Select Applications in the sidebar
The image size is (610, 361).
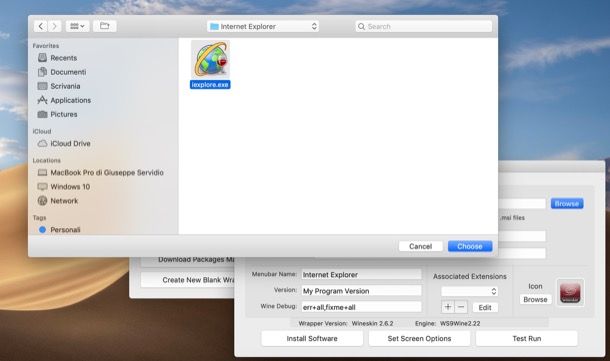point(70,100)
